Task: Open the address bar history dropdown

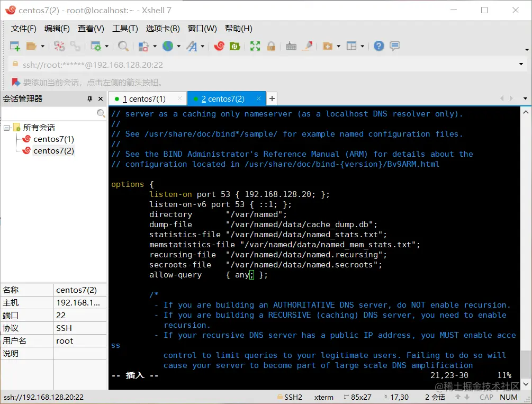Action: (521, 64)
